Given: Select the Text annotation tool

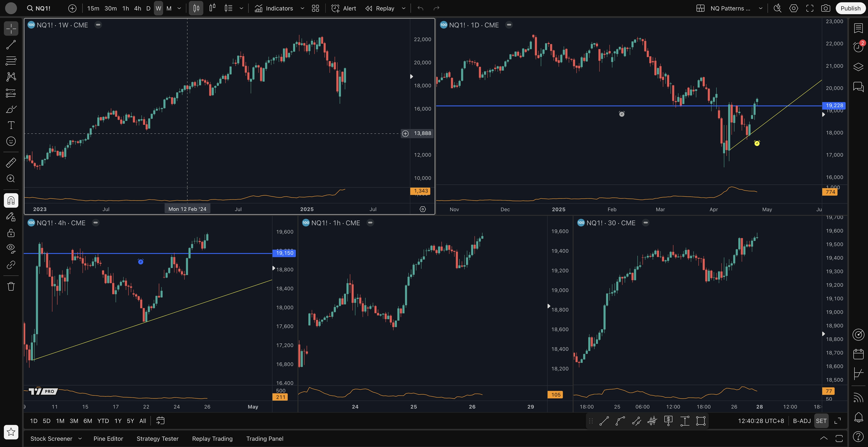Looking at the screenshot, I should point(11,125).
